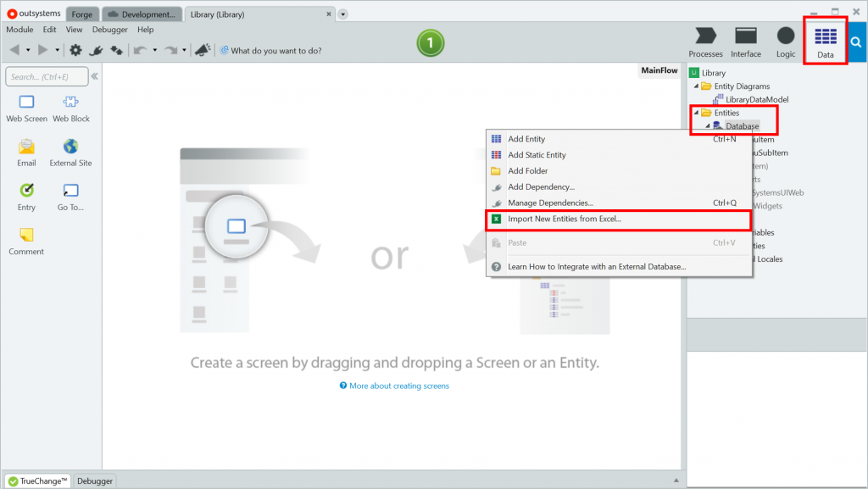The width and height of the screenshot is (868, 489).
Task: Switch to the Interface layer tab
Action: (746, 42)
